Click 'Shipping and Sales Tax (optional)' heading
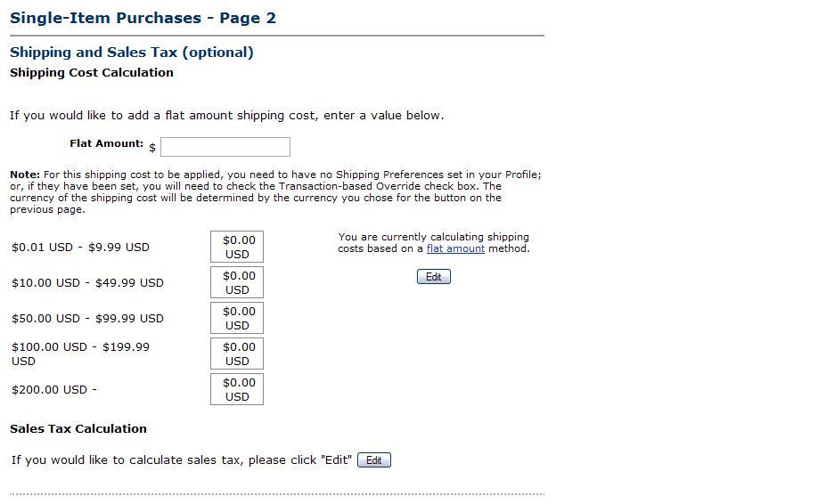Screen dimensions: 826x504 132,53
